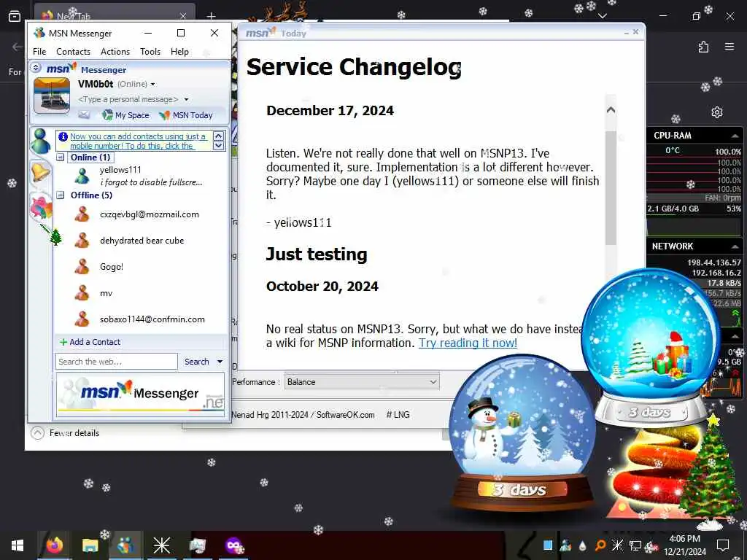
Task: Open the Tools menu
Action: tap(150, 52)
